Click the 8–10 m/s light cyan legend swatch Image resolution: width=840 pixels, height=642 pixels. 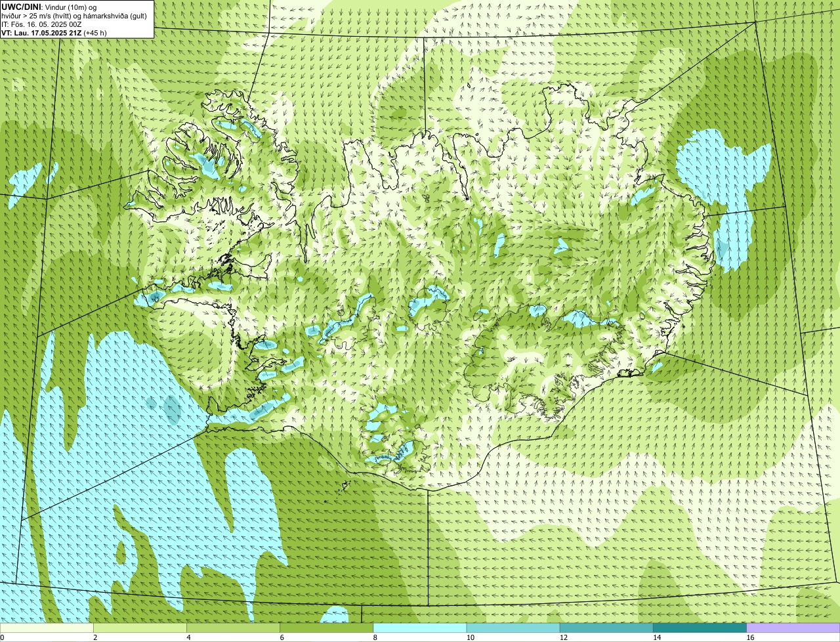pyautogui.click(x=420, y=628)
